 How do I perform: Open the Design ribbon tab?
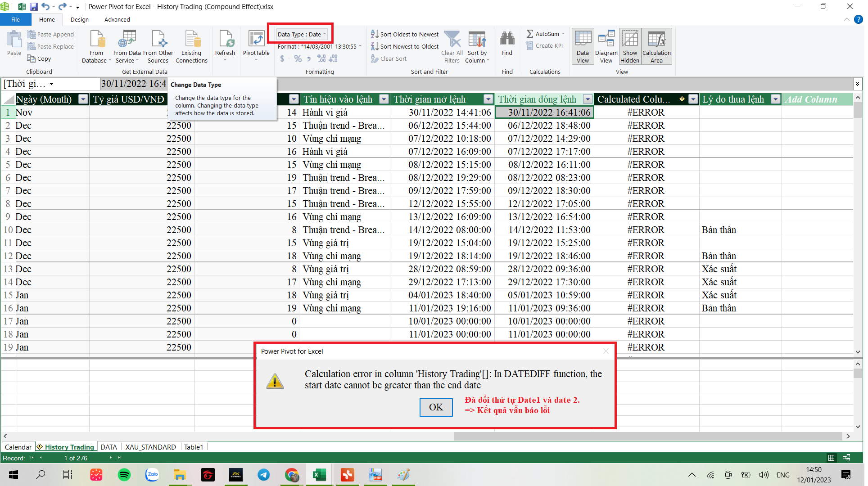[80, 19]
